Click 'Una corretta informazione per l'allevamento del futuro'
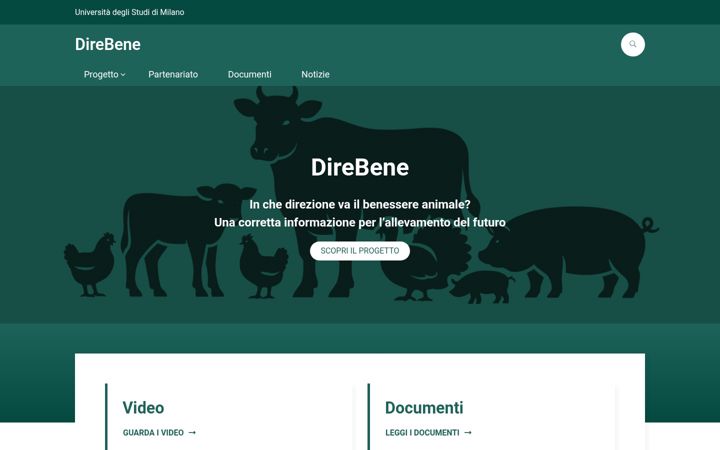The width and height of the screenshot is (720, 450). coord(360,222)
